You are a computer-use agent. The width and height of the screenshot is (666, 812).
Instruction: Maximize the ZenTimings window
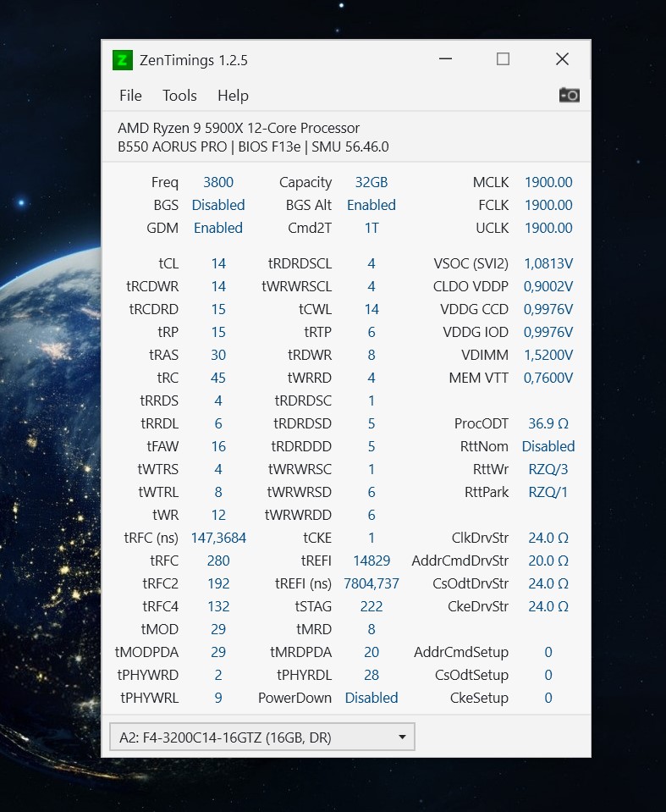click(503, 59)
